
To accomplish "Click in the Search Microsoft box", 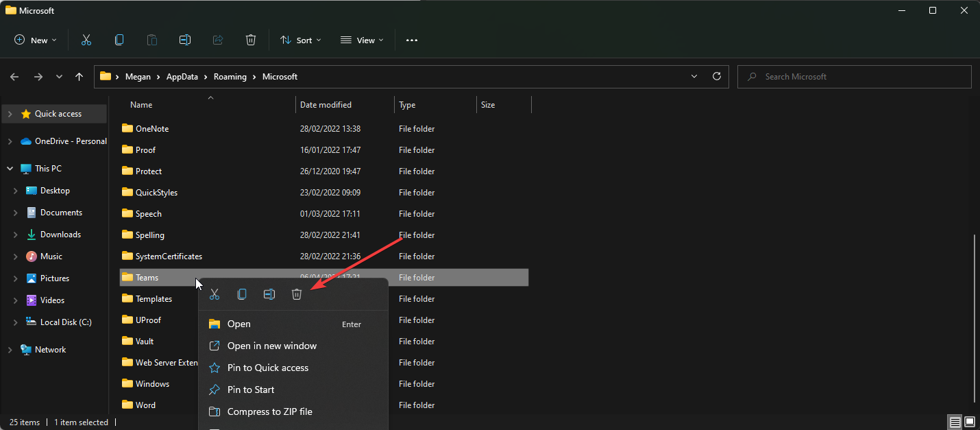I will pyautogui.click(x=857, y=77).
